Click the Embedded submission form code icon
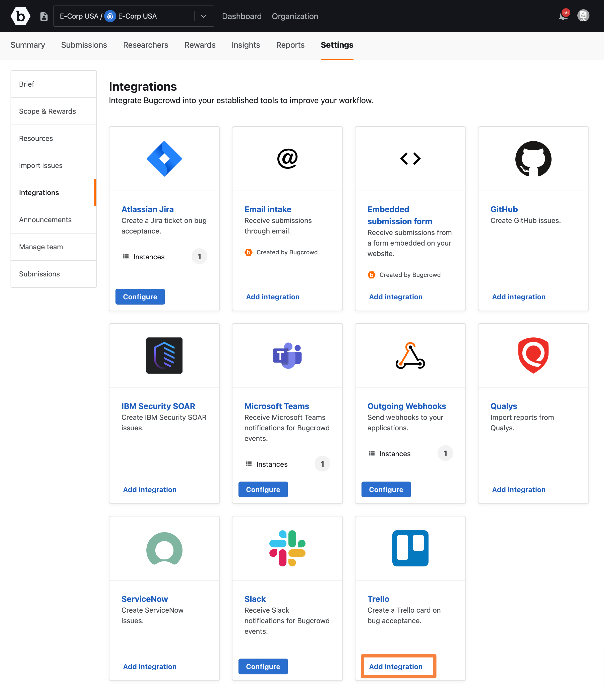Viewport: 604px width, 700px height. 410,158
